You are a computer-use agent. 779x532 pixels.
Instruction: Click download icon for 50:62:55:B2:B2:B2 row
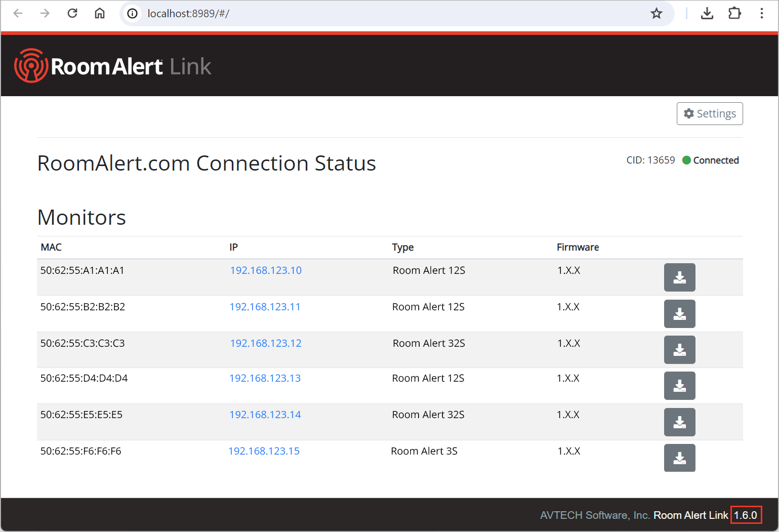(679, 314)
